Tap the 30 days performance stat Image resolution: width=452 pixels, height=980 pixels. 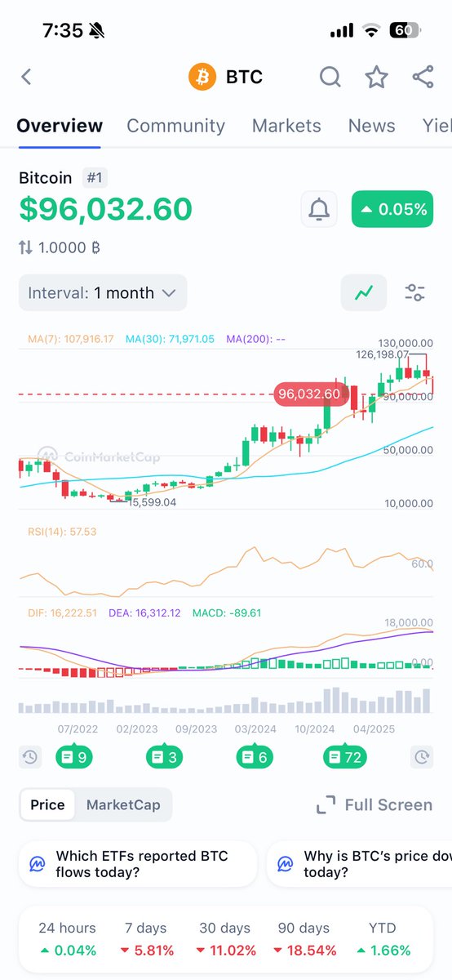click(226, 938)
